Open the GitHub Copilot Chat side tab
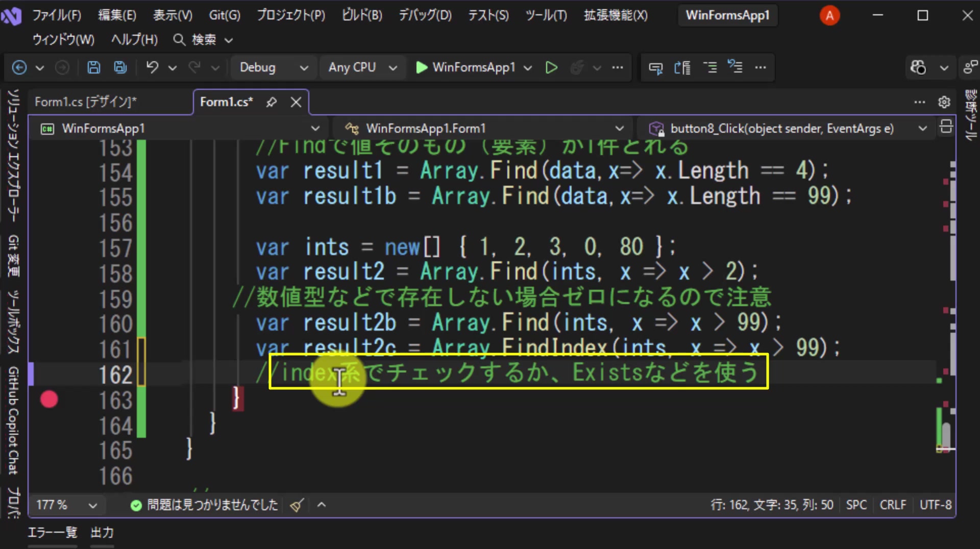The image size is (980, 549). coord(13,420)
